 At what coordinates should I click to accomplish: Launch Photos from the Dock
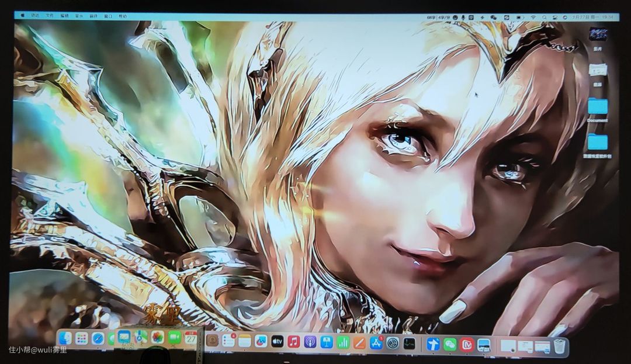[157, 337]
